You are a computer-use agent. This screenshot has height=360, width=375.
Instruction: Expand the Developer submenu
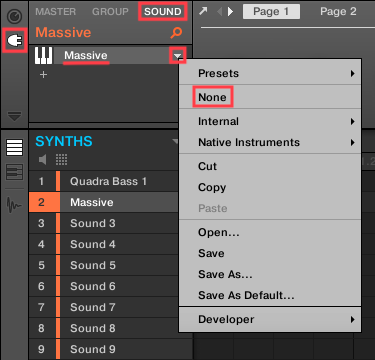(x=270, y=319)
